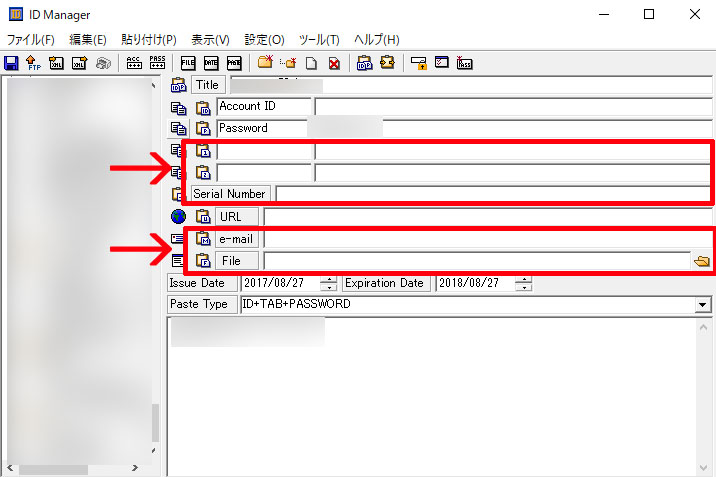Open the 表示(V) menu
This screenshot has width=716, height=477.
(210, 40)
